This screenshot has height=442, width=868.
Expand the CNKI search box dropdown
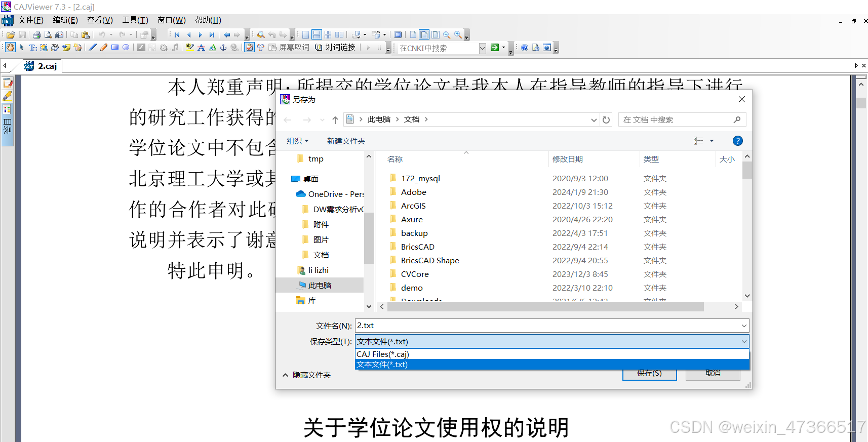click(x=483, y=48)
